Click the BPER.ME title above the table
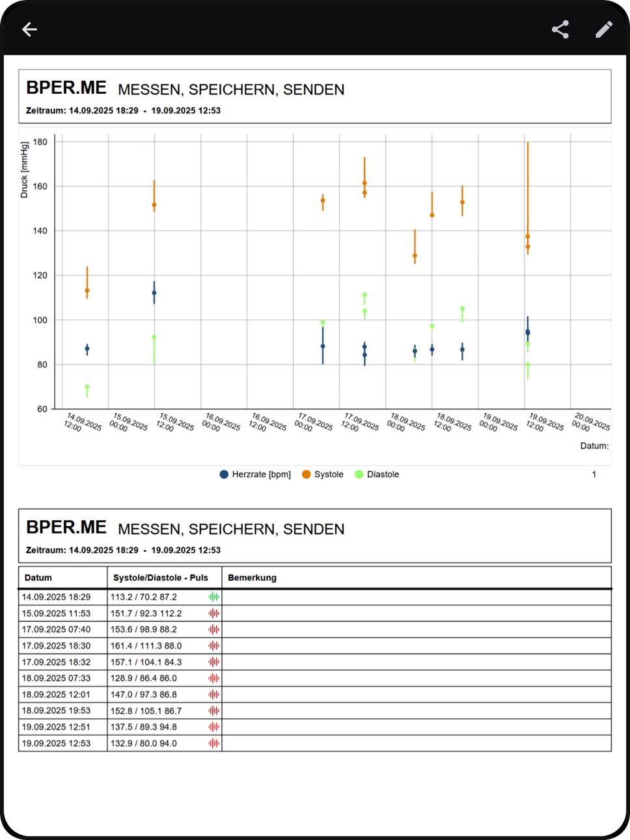 pyautogui.click(x=66, y=527)
